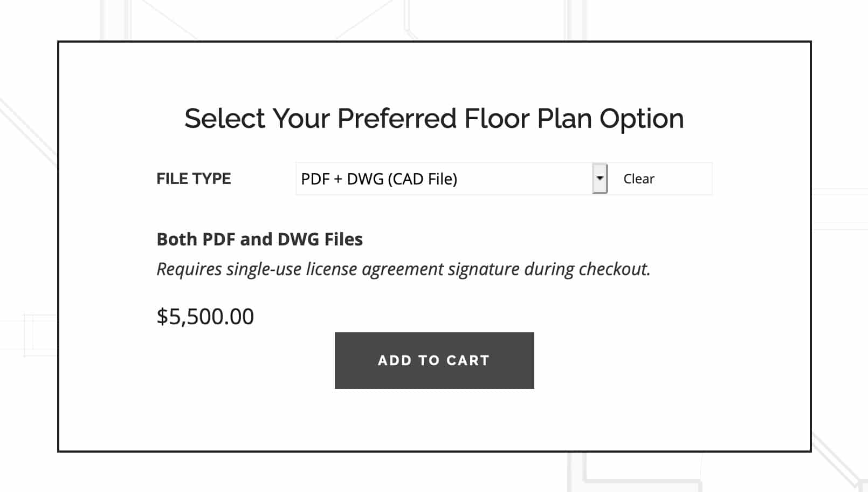Screen dimensions: 868x492
Task: Click the word 'CART' on the dark button
Action: tap(468, 360)
